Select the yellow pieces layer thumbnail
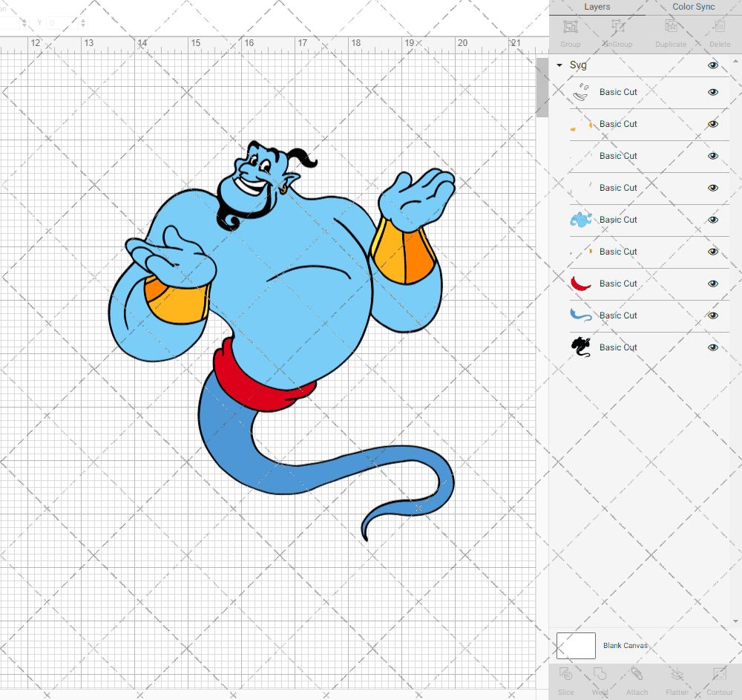The image size is (742, 700). coord(581,124)
